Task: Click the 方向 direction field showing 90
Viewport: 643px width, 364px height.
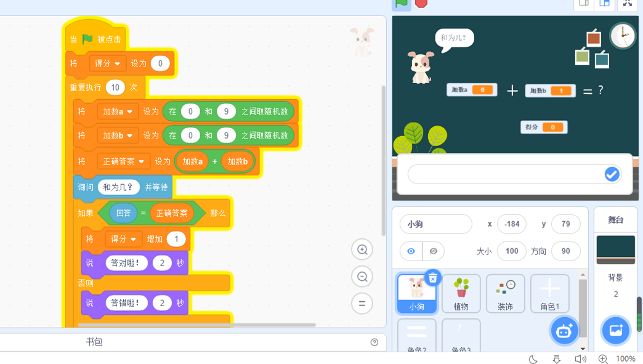Action: tap(566, 251)
